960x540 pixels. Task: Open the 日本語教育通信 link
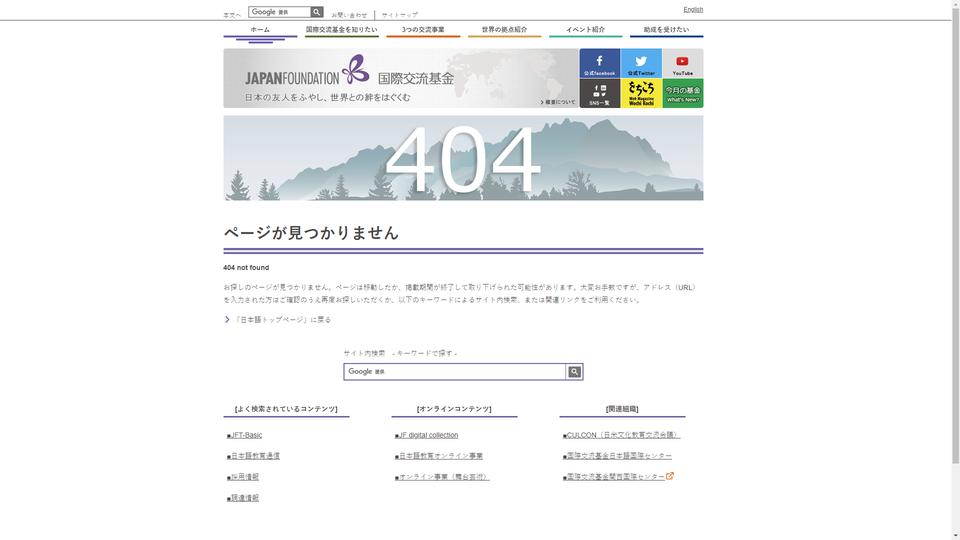[253, 456]
